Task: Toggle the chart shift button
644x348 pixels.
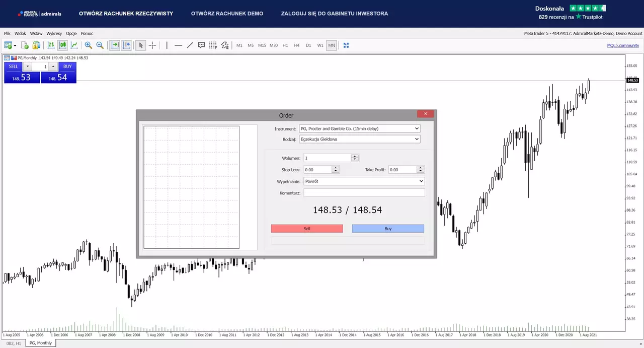Action: (x=126, y=45)
